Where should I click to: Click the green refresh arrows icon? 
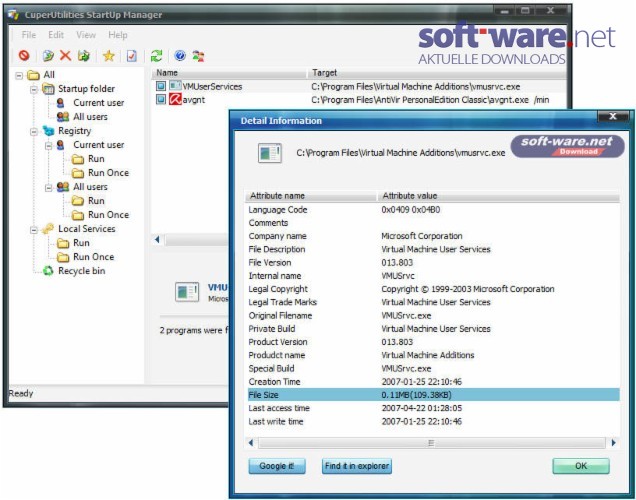click(156, 55)
